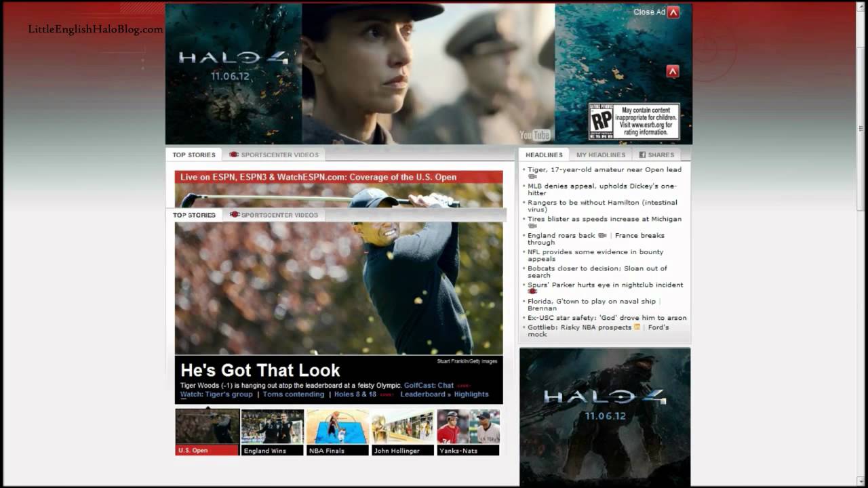Click the Halo 4 logo in top banner ad
Viewport: 868px width, 488px height.
point(234,58)
